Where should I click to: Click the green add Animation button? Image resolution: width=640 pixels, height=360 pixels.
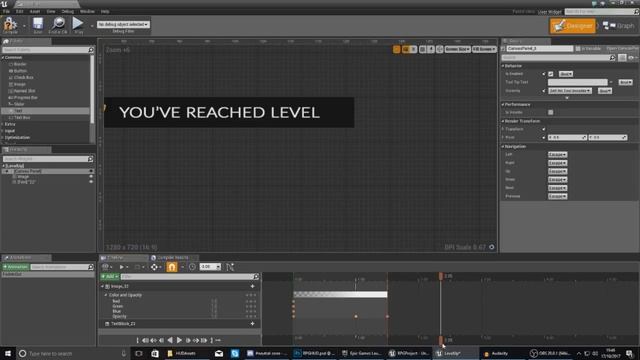coord(16,267)
